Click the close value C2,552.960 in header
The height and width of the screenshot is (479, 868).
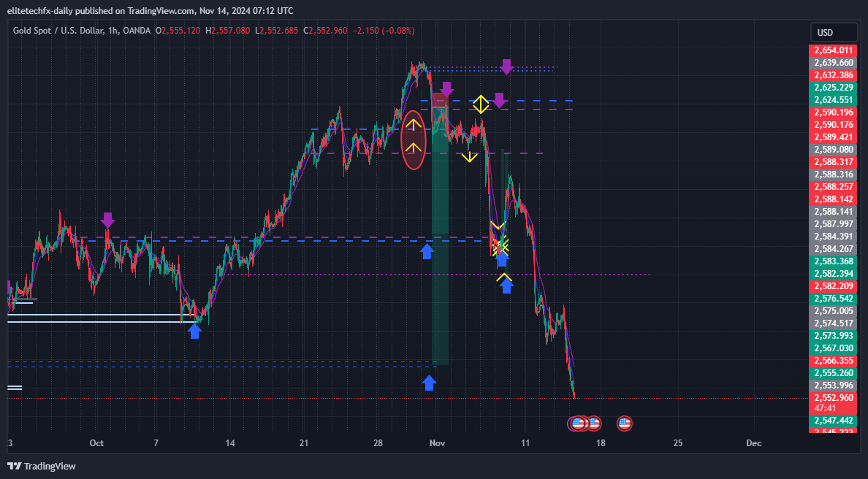click(326, 31)
